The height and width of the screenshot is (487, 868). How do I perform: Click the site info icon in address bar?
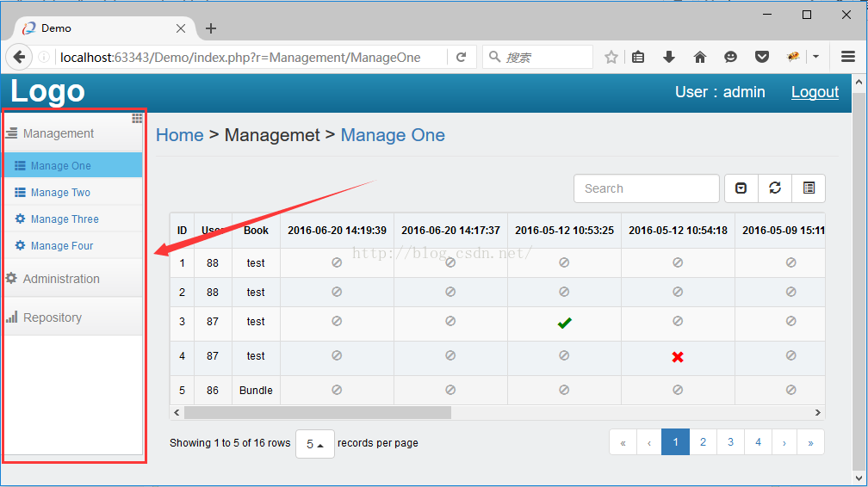coord(44,57)
